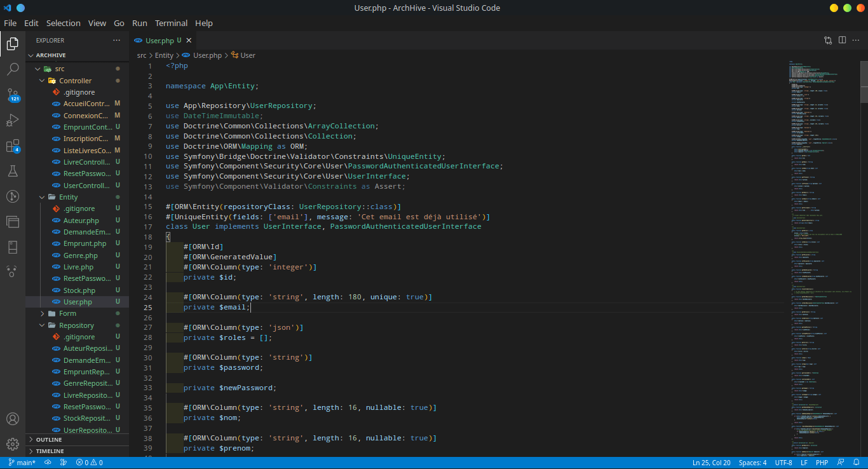Open the Run and Debug view
This screenshot has width=868, height=469.
[13, 120]
